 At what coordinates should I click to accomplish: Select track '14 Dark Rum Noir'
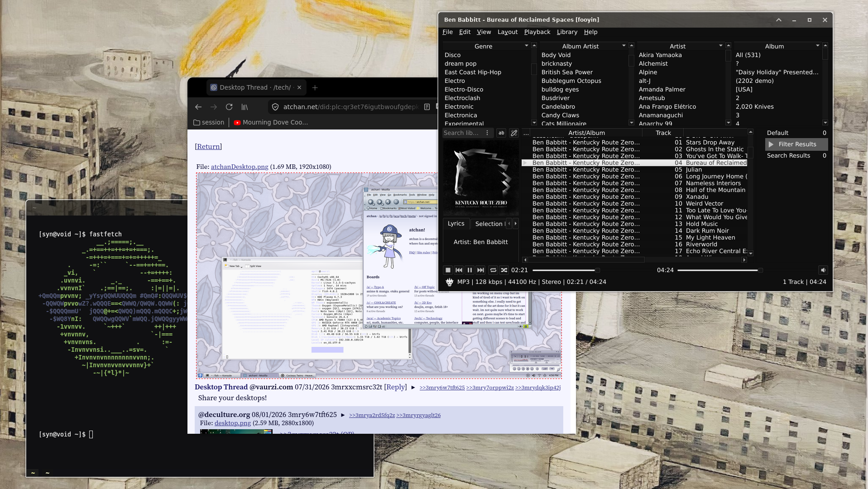634,231
